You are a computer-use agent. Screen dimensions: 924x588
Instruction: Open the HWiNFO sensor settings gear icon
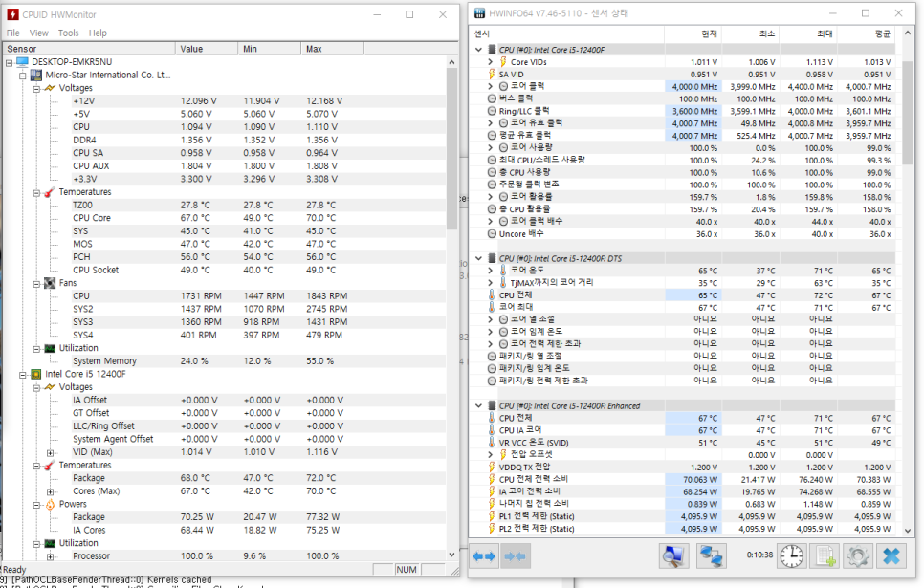pyautogui.click(x=857, y=556)
